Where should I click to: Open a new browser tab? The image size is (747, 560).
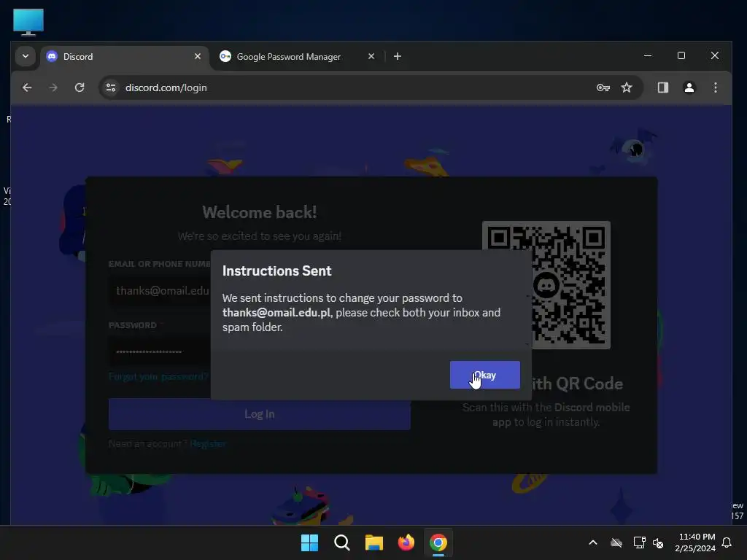click(x=398, y=56)
